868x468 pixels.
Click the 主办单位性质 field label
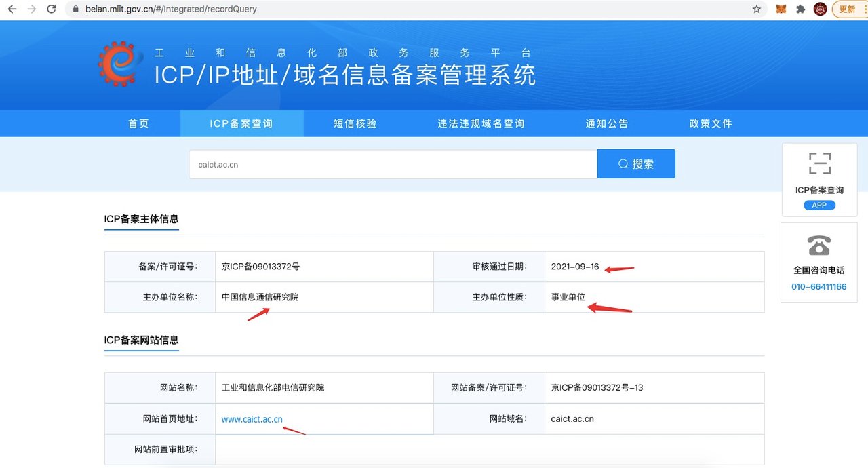point(499,297)
